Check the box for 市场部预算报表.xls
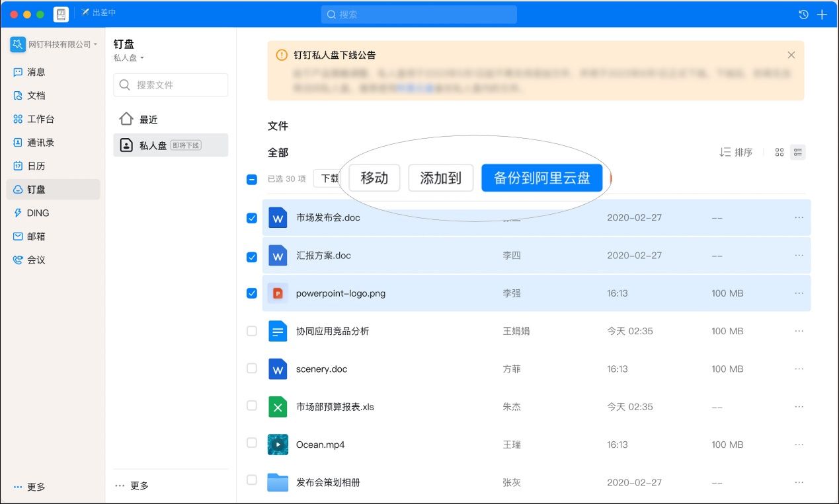839x504 pixels. 252,406
